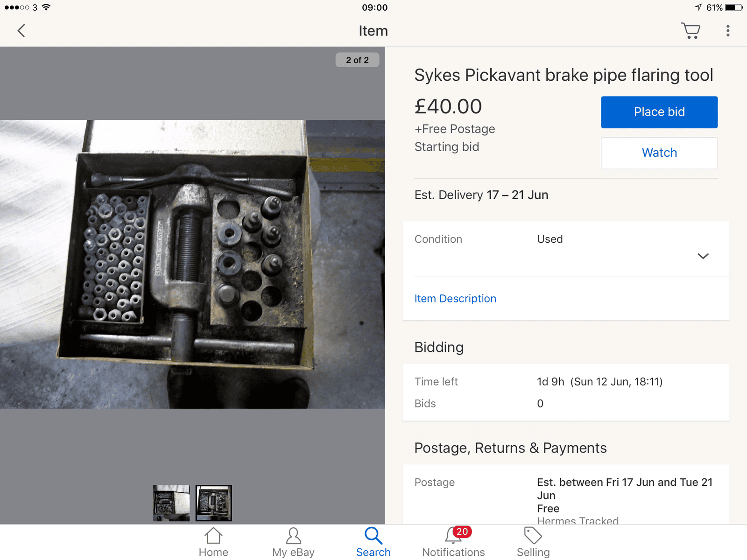Tap the Condition value Used
The width and height of the screenshot is (747, 560).
tap(550, 239)
